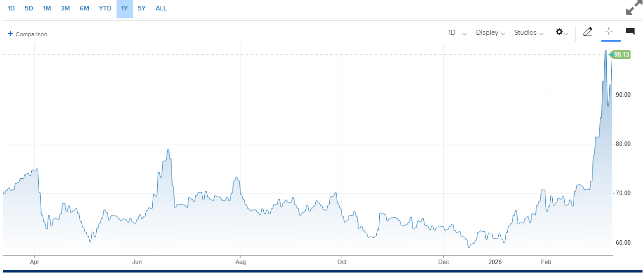Click the Apr date axis label
Viewport: 644px width, 274px height.
34,261
